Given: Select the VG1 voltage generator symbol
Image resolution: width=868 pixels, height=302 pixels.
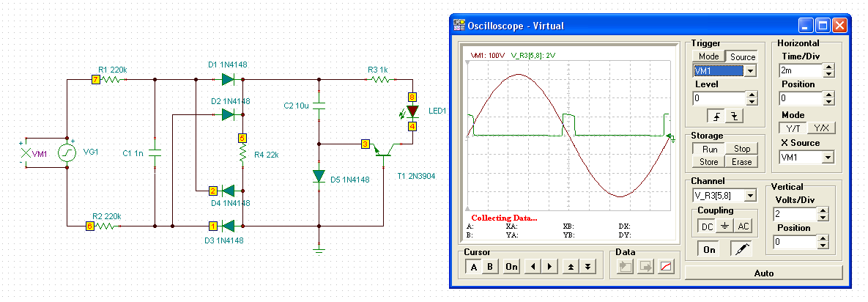Looking at the screenshot, I should pos(67,152).
